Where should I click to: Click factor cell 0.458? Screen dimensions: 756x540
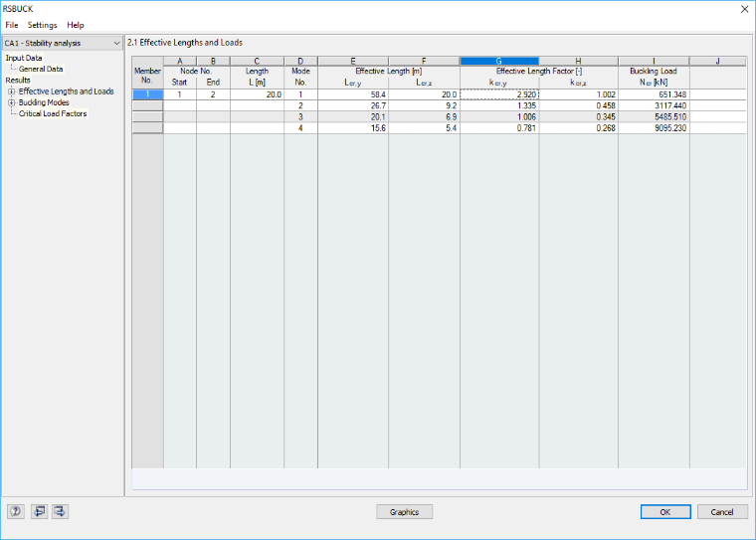click(x=578, y=105)
